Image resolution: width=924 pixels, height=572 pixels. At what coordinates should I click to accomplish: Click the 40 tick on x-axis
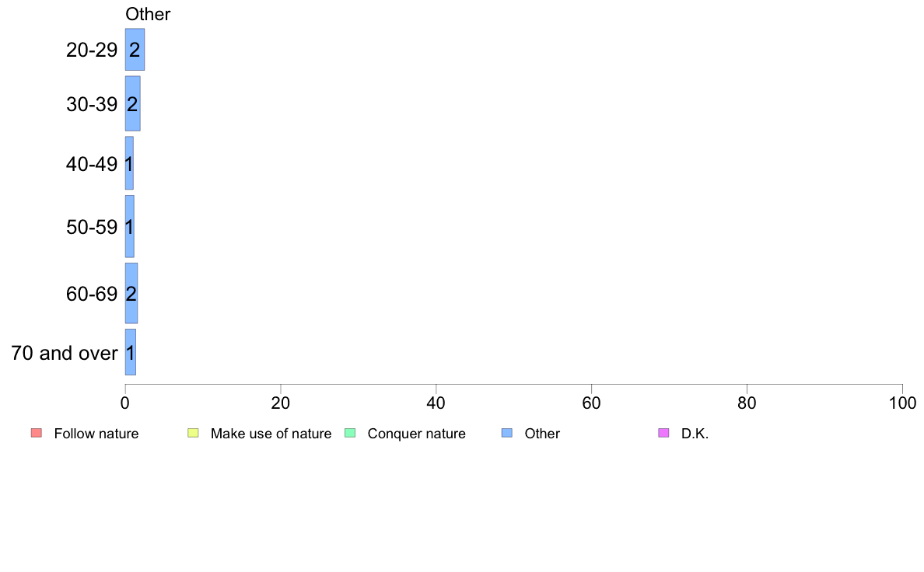coord(436,403)
